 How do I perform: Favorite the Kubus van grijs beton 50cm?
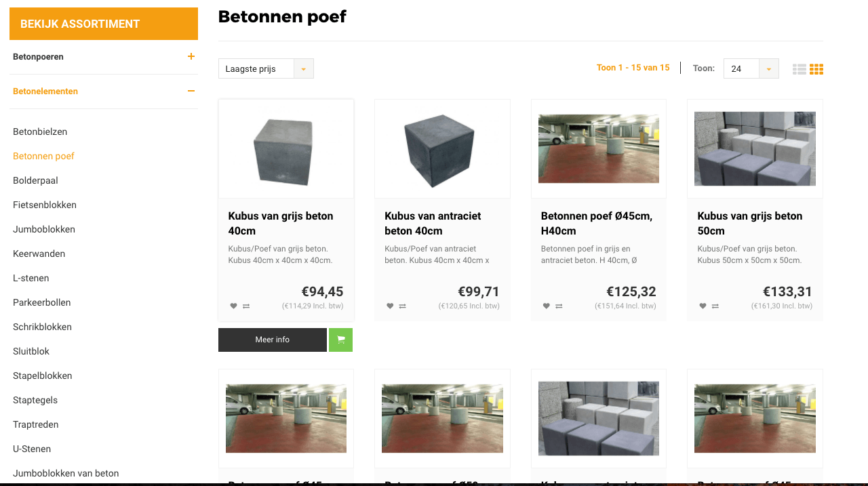tap(703, 306)
